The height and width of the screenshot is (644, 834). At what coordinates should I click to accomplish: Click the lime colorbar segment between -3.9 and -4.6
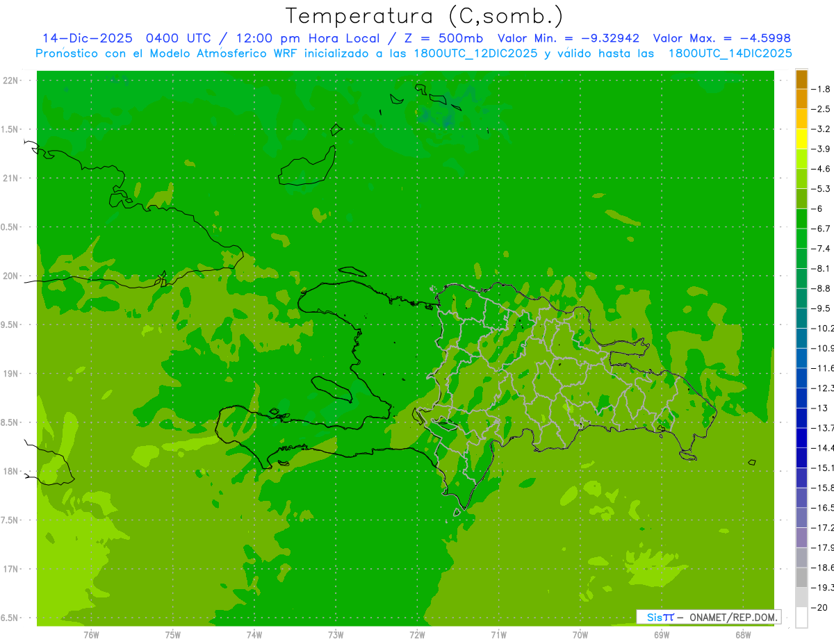click(801, 159)
